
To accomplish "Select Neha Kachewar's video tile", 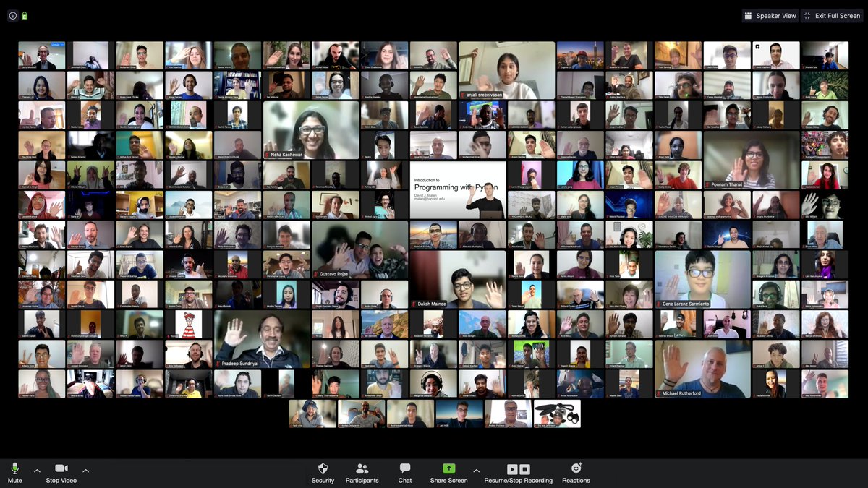I will coord(311,129).
